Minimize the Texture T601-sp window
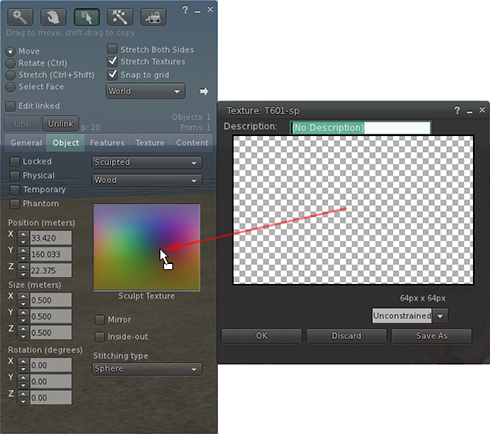The height and width of the screenshot is (434, 490). [470, 111]
